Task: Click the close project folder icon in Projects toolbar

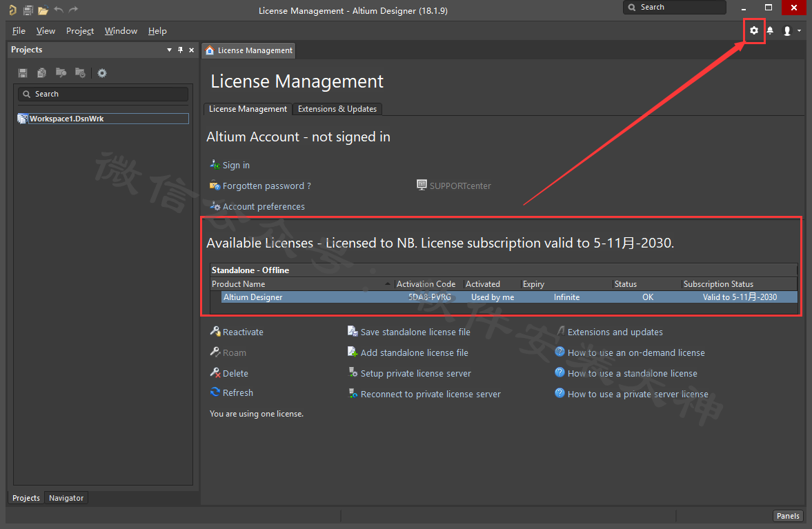Action: (x=80, y=72)
